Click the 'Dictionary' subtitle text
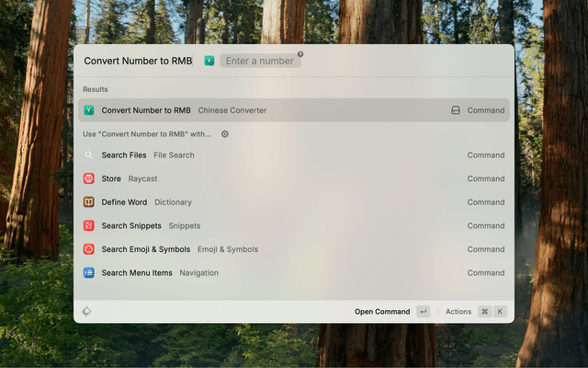 pyautogui.click(x=174, y=202)
